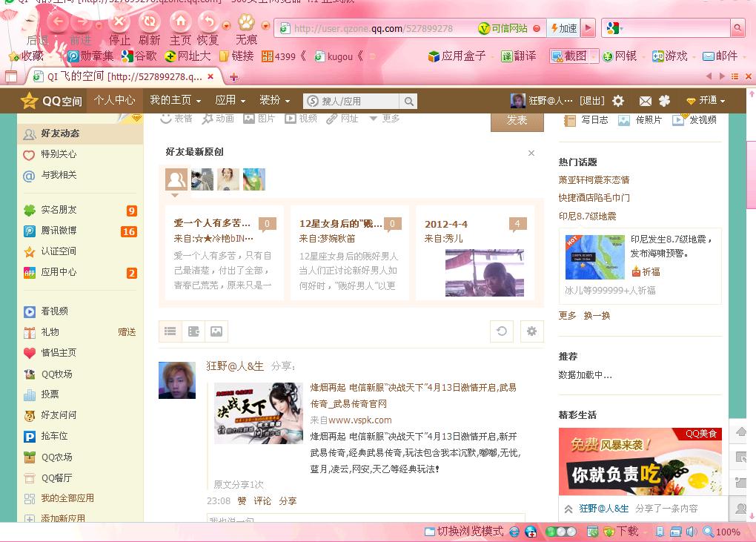This screenshot has height=542, width=756.
Task: Switch feed to photo view icon
Action: point(216,331)
